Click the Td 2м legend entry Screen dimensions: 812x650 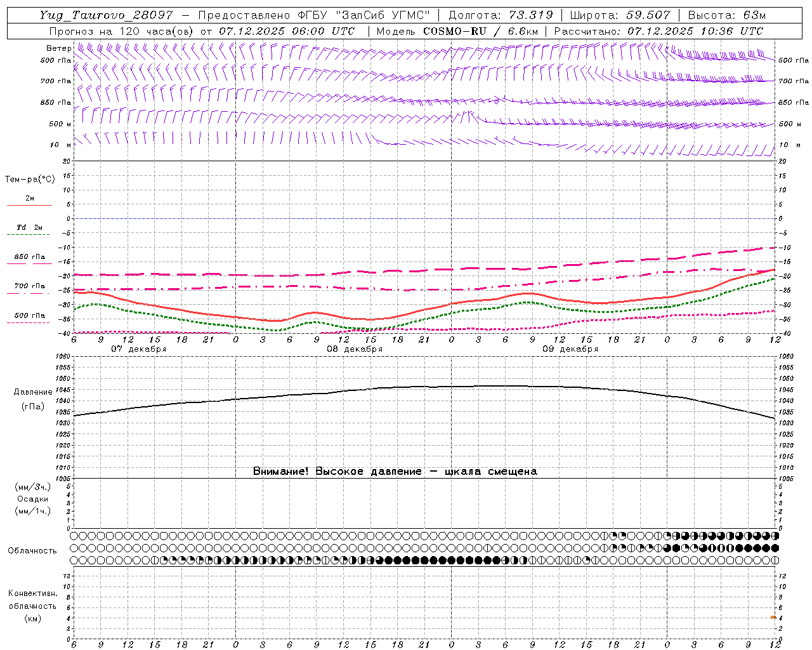pos(29,227)
